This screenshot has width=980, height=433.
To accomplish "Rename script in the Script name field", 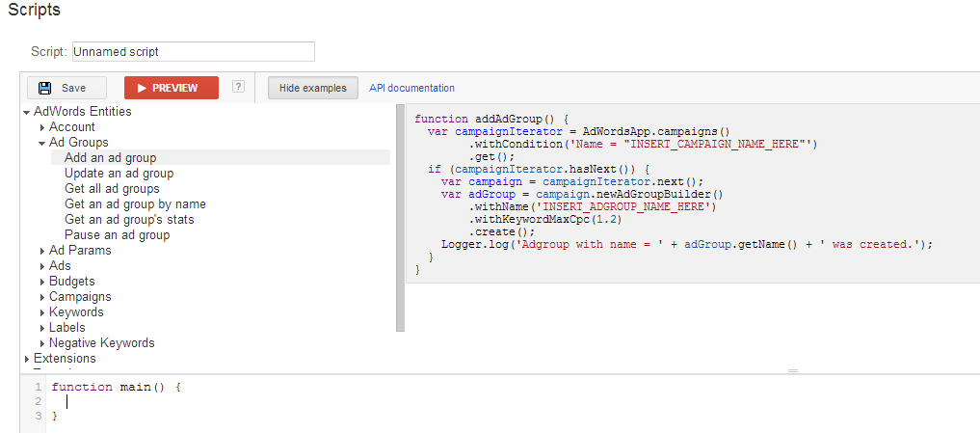I will 194,52.
